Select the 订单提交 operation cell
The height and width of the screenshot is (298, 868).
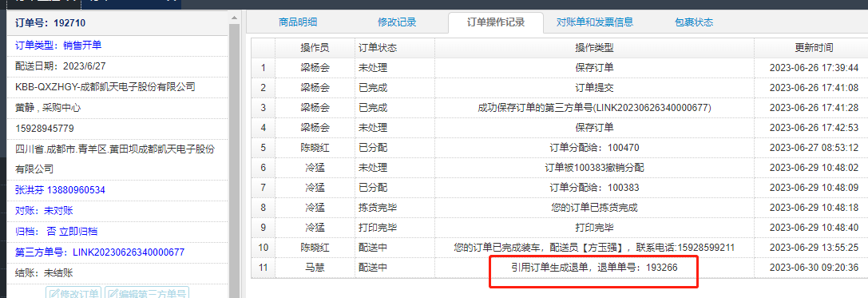click(594, 88)
